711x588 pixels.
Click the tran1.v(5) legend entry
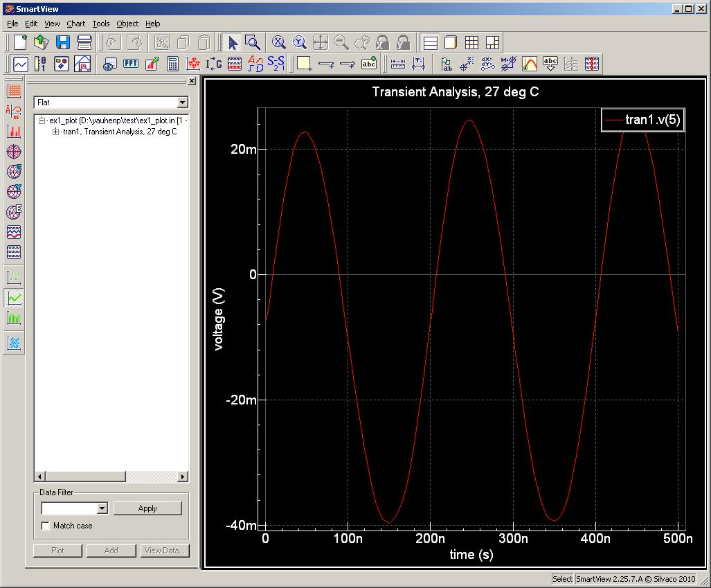click(643, 120)
